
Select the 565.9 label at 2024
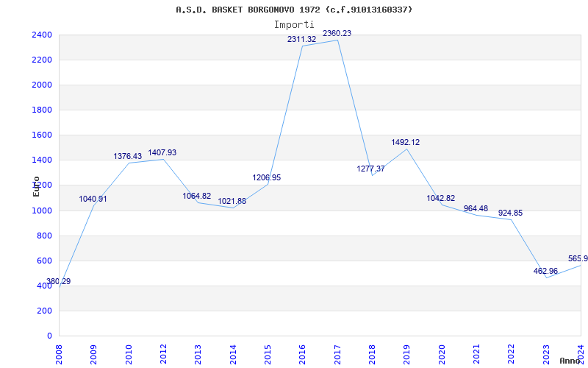578,259
